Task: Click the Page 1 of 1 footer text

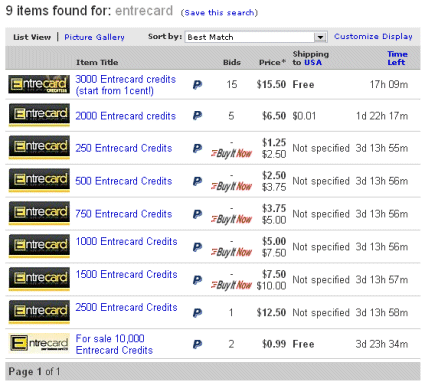Action: pyautogui.click(x=34, y=371)
